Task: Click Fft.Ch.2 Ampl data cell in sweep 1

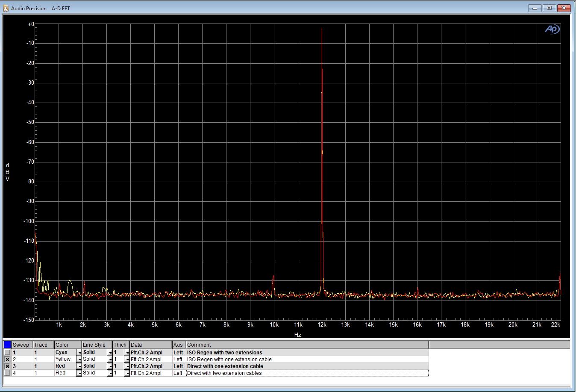Action: [151, 353]
